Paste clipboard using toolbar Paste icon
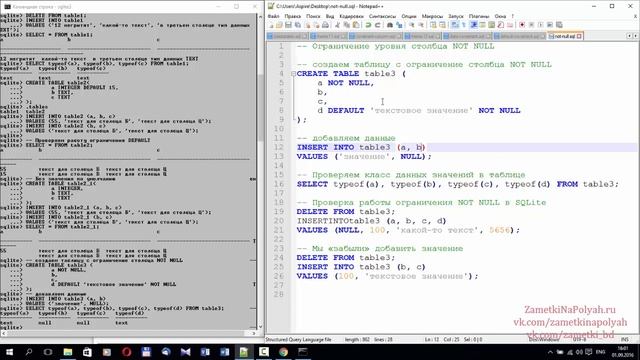This screenshot has width=640, height=360. [356, 25]
